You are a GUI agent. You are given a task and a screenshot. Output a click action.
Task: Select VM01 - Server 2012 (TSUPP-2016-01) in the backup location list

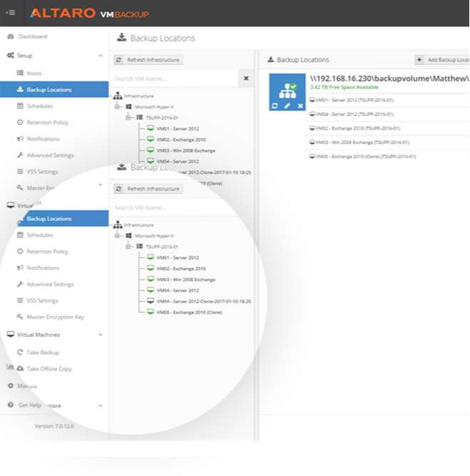(x=354, y=100)
